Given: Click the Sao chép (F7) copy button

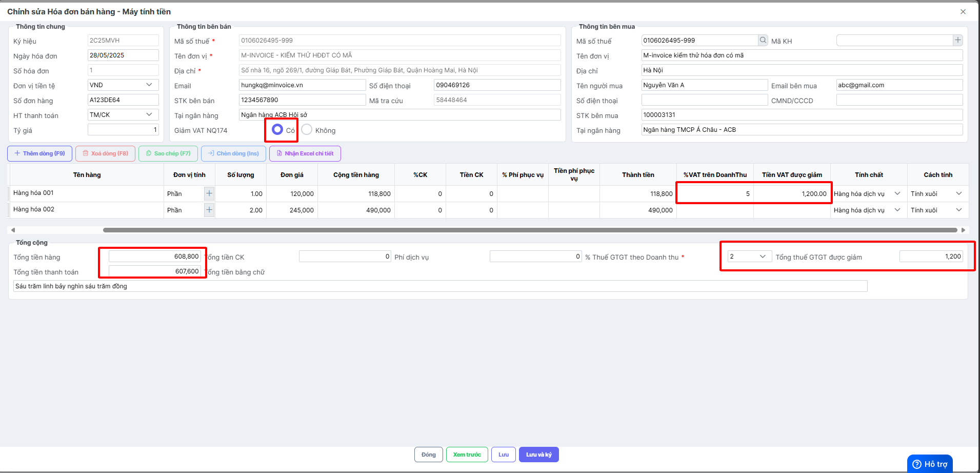Looking at the screenshot, I should tap(168, 153).
